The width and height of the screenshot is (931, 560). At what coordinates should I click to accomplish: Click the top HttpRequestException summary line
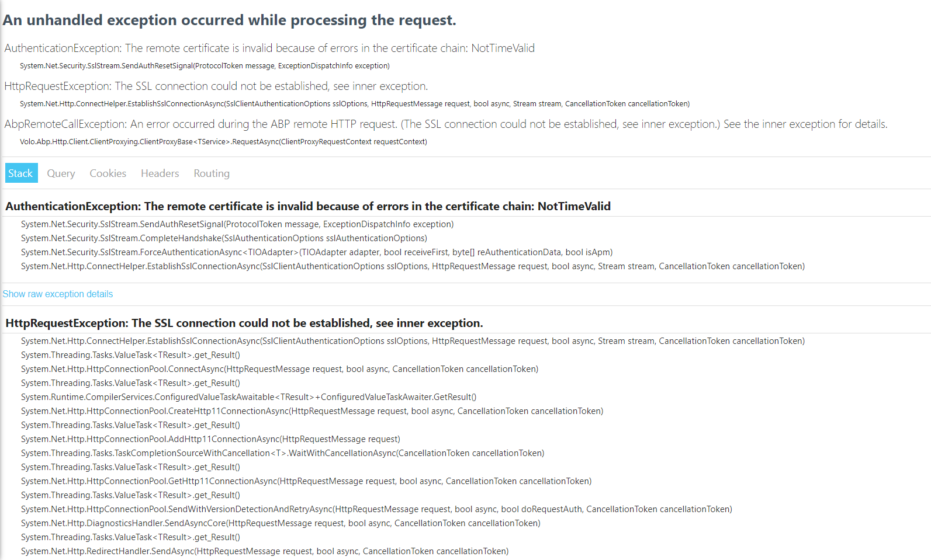pos(216,86)
